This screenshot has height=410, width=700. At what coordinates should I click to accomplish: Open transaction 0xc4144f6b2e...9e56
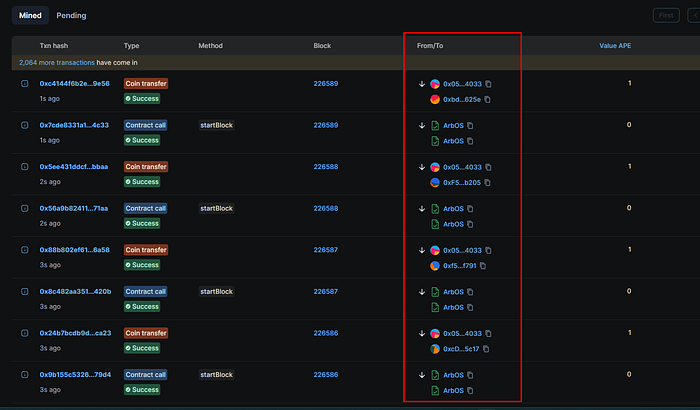click(x=75, y=84)
